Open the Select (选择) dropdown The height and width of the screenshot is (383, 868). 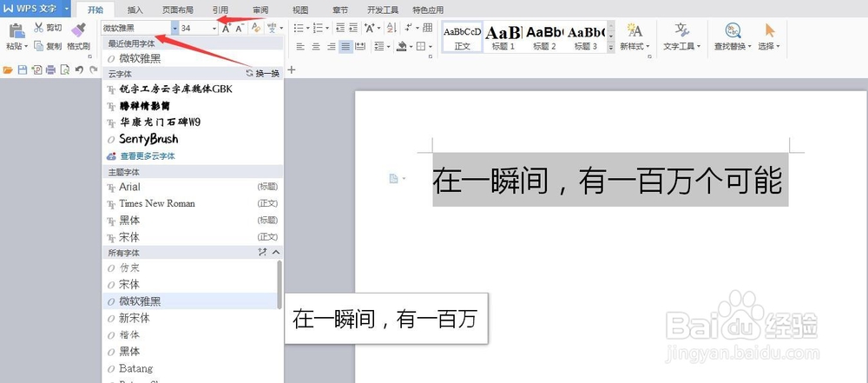(x=778, y=47)
